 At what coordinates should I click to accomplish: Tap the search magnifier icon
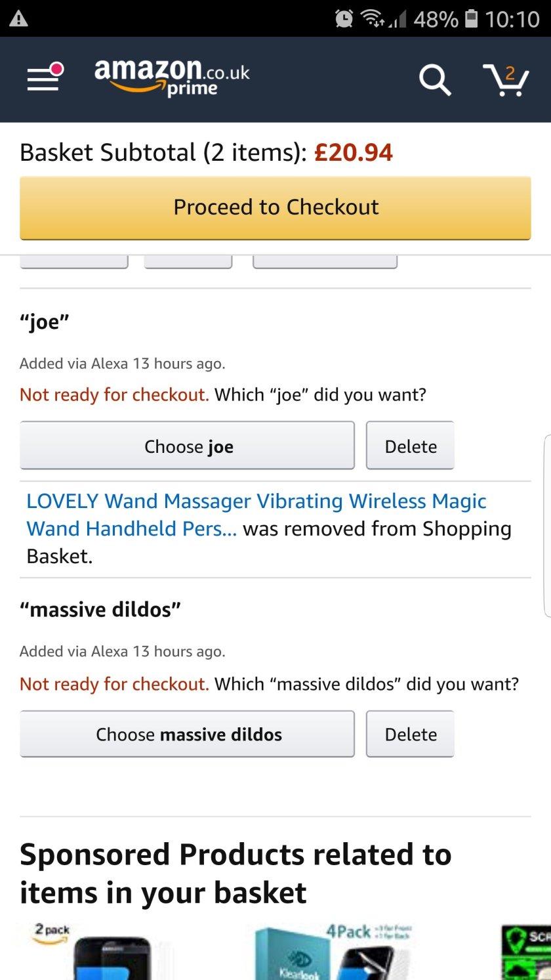click(435, 80)
